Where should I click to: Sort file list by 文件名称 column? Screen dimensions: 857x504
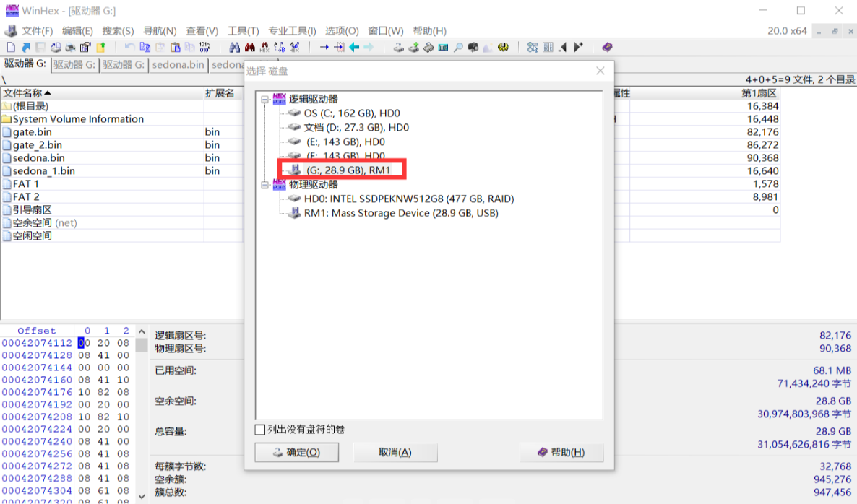tap(27, 93)
